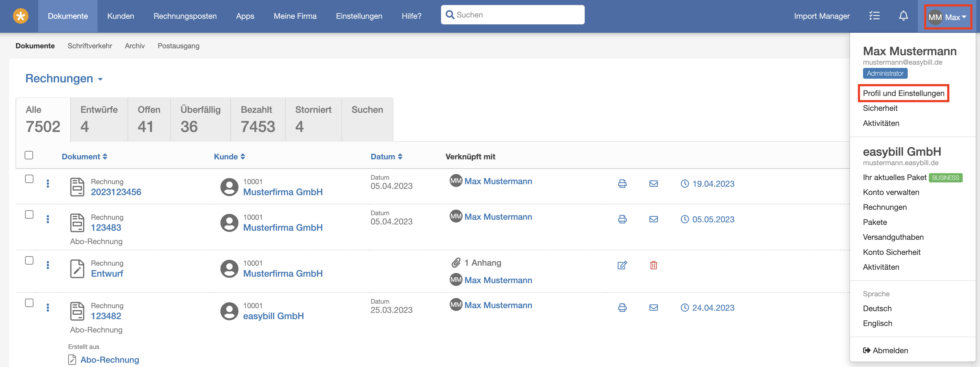Tick the select-all checkbox in table header

(29, 155)
